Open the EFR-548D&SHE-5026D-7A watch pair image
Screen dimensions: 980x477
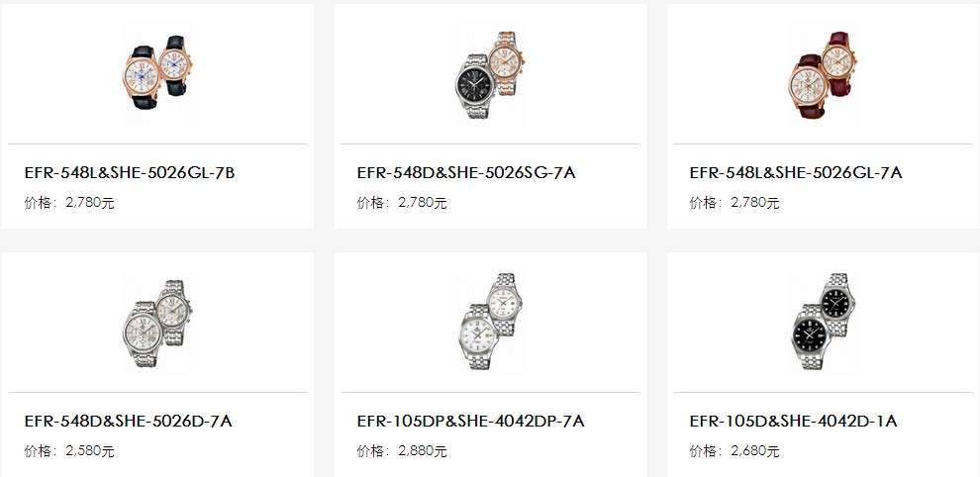pos(157,324)
